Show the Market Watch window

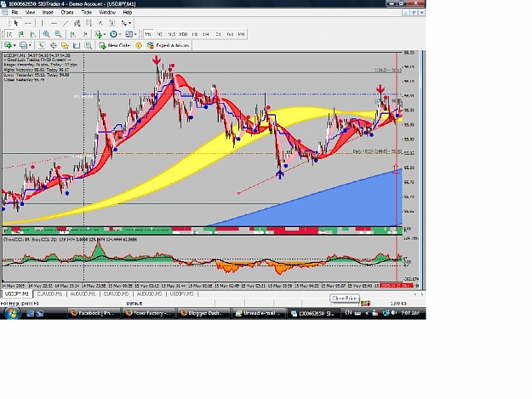click(42, 45)
